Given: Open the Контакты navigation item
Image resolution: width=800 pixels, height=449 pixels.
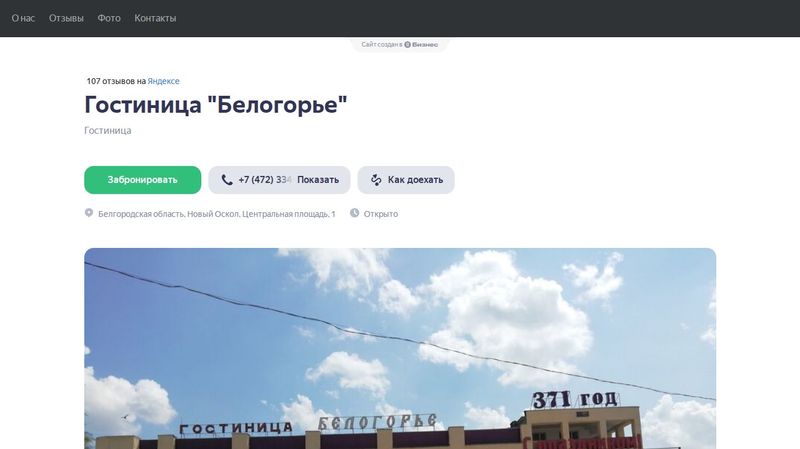Looking at the screenshot, I should click(x=155, y=18).
